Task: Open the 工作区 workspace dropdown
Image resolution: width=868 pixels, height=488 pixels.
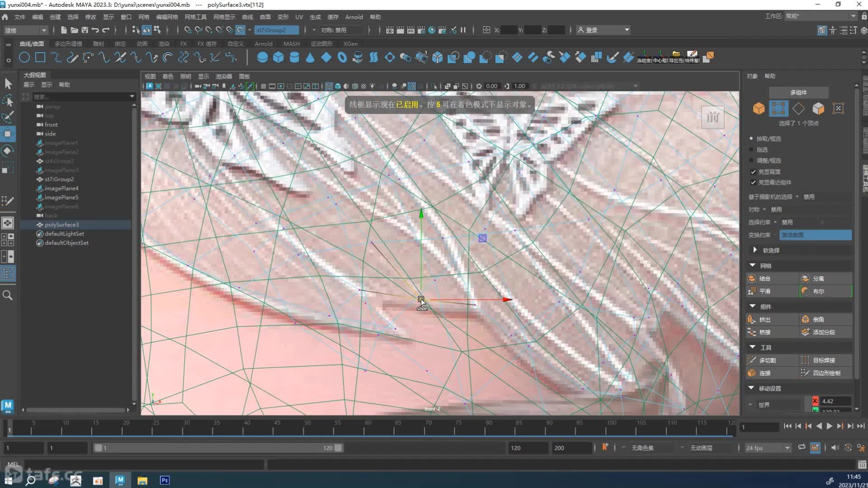Action: (x=820, y=16)
